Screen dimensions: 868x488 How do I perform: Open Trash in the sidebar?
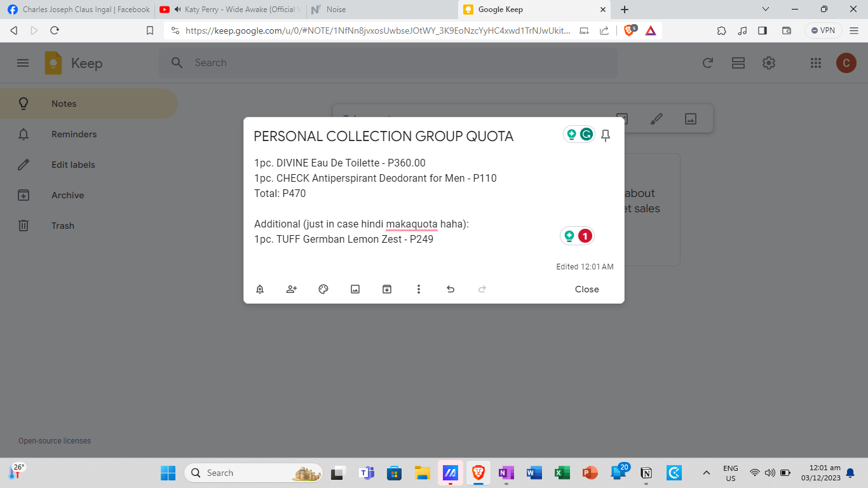click(88, 226)
